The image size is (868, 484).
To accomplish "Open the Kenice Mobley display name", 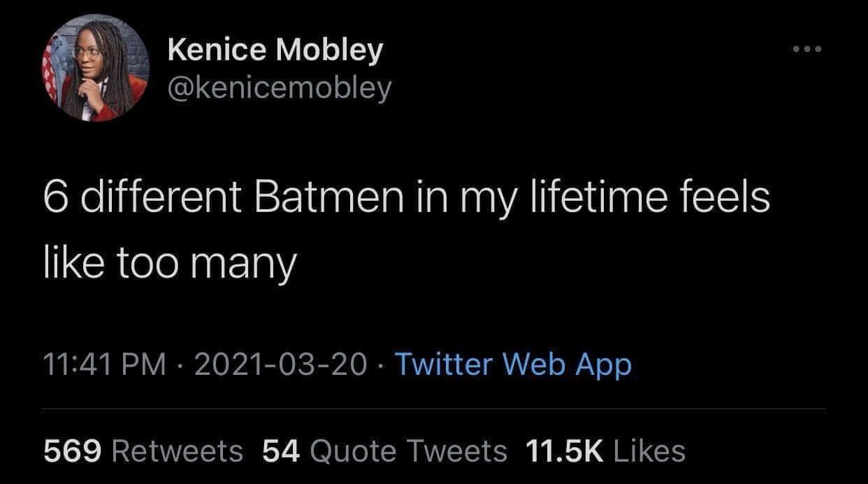I will click(275, 50).
